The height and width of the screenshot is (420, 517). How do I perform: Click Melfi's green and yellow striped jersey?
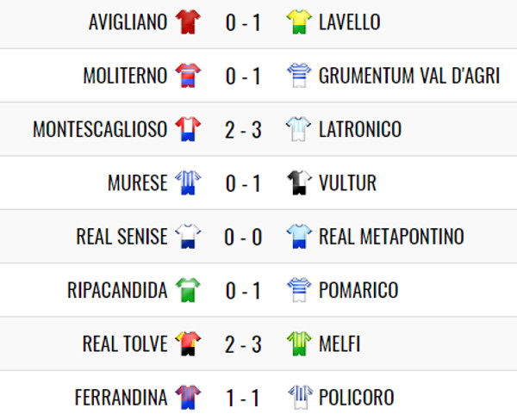[299, 343]
